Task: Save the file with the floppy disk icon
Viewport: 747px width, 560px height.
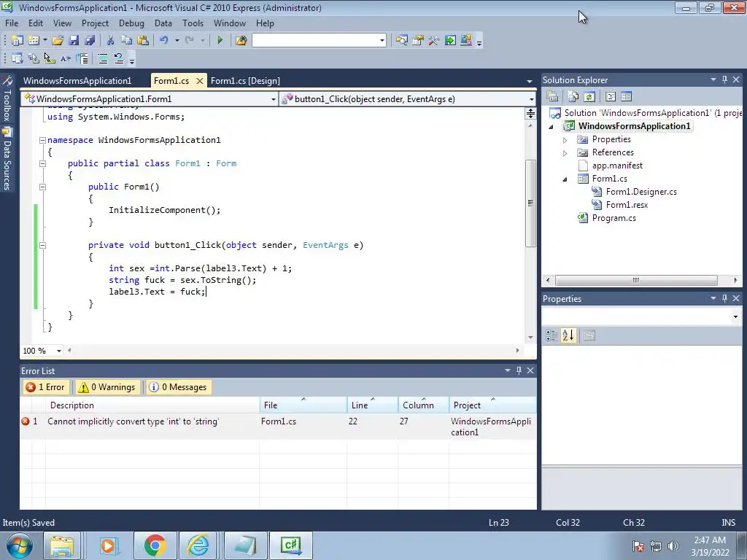Action: pyautogui.click(x=74, y=41)
